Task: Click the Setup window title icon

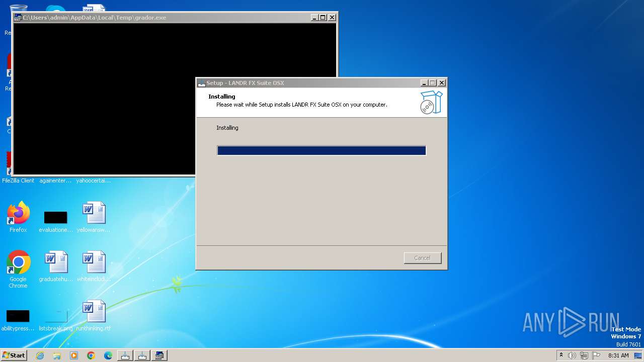Action: coord(202,83)
